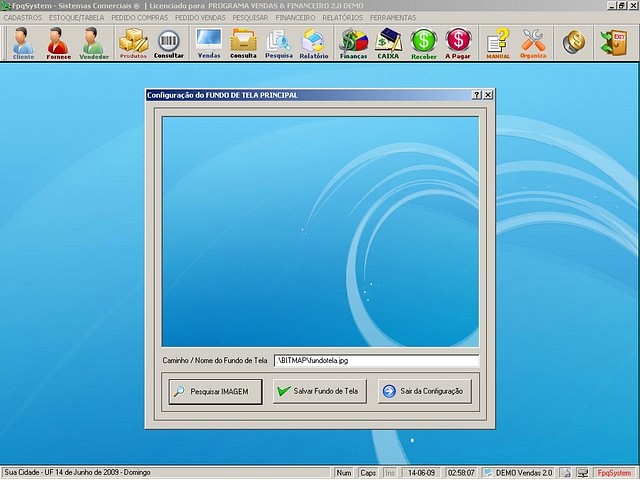Click Sair da Configuração button
The height and width of the screenshot is (480, 640).
point(422,391)
